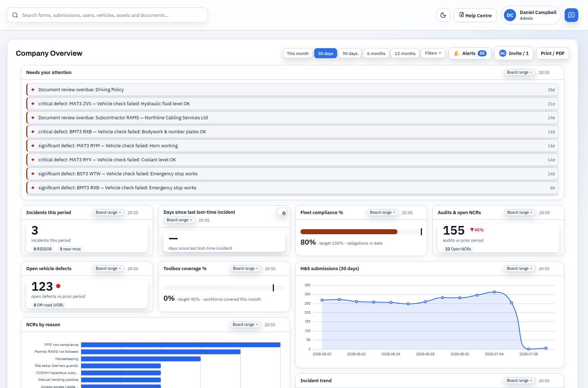Screen dimensions: 588x388
Task: Open BS73 WTW Emergency stop defect alert
Action: [x=293, y=174]
